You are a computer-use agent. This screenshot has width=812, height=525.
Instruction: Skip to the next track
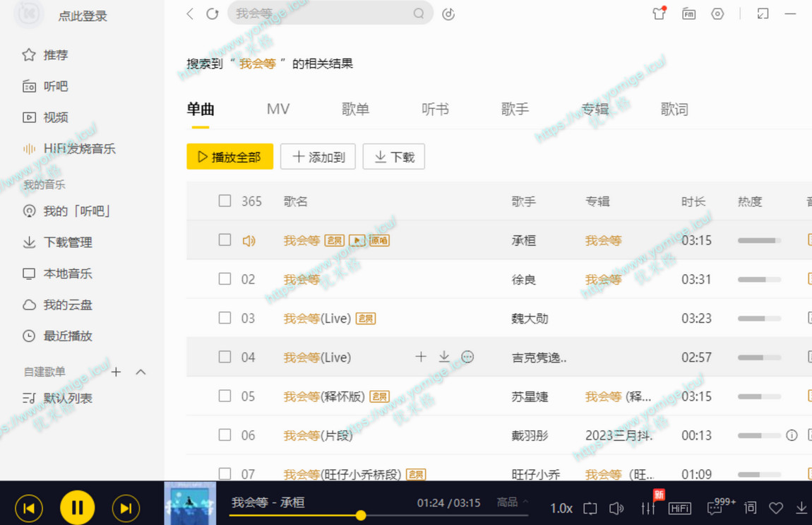(126, 508)
